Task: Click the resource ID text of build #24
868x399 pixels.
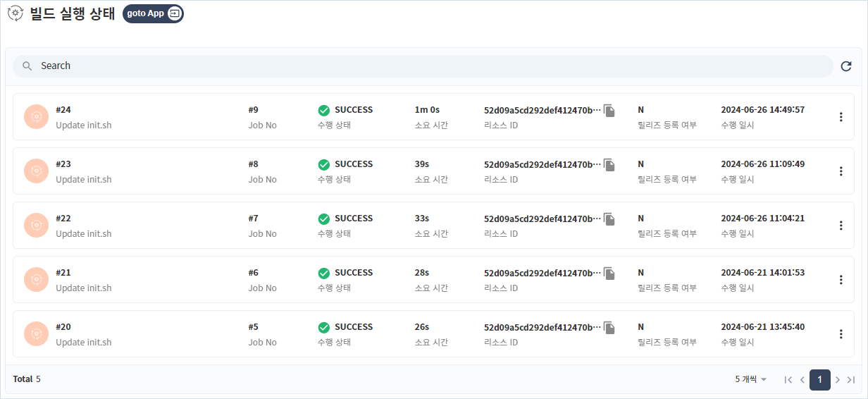Action: (542, 111)
